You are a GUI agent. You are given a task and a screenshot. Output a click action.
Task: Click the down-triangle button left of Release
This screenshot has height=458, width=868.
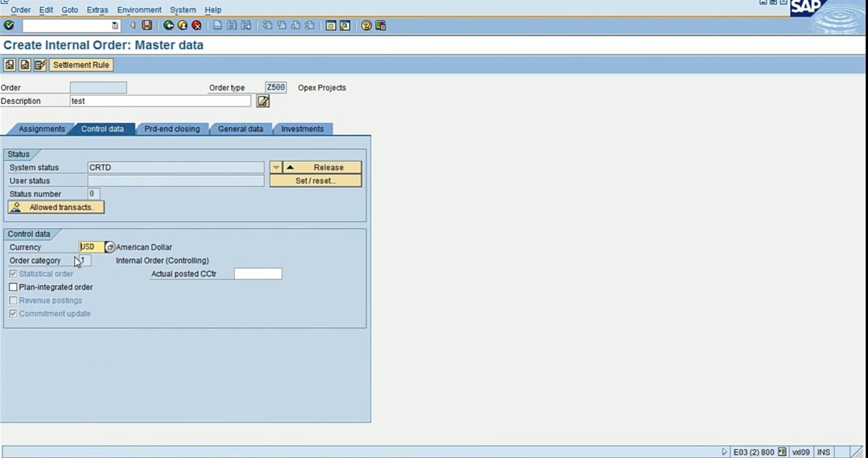(x=276, y=167)
